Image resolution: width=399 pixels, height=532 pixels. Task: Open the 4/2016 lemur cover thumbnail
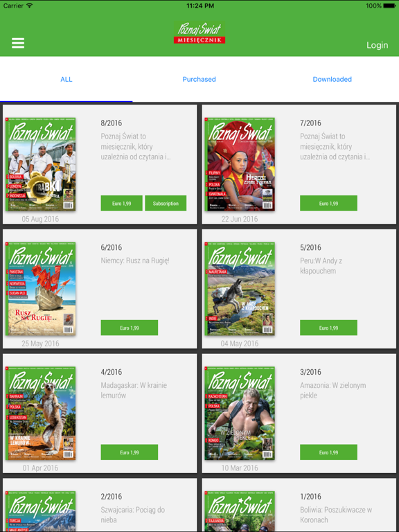point(40,414)
